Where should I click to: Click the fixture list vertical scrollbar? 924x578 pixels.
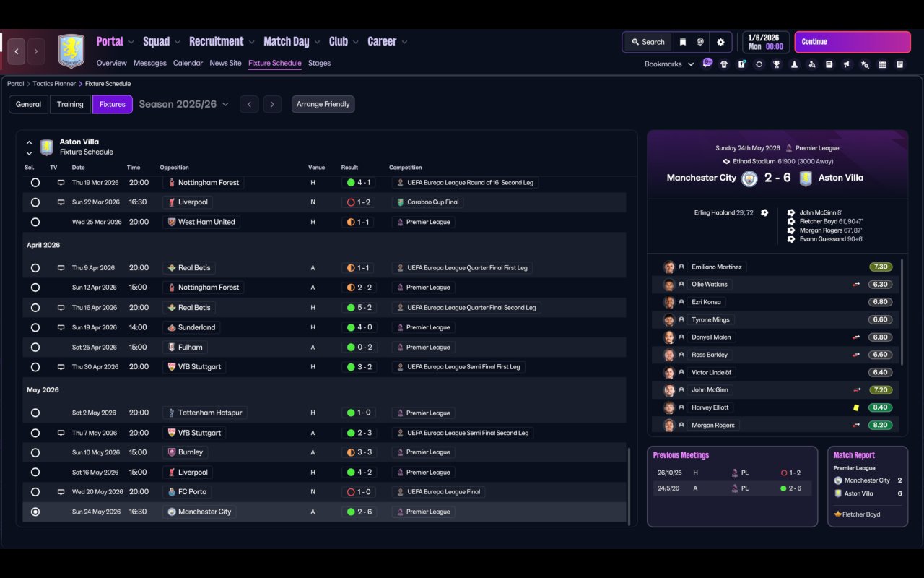point(629,486)
